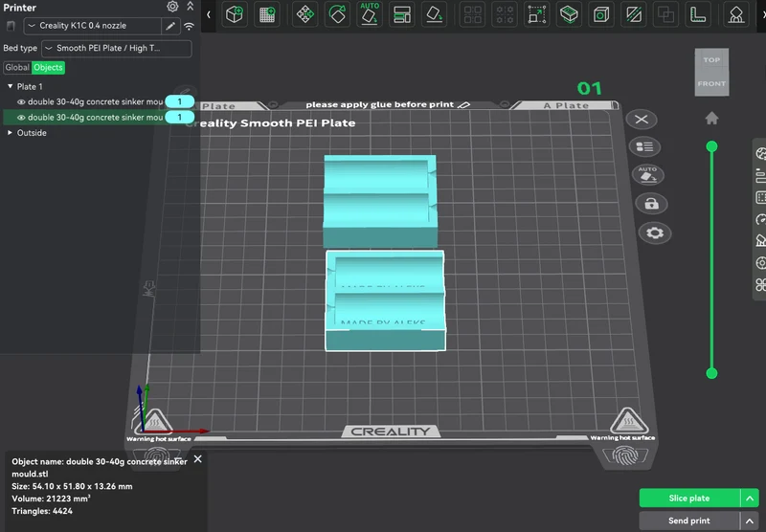Switch to Global settings mode
The image size is (766, 532).
click(x=17, y=67)
